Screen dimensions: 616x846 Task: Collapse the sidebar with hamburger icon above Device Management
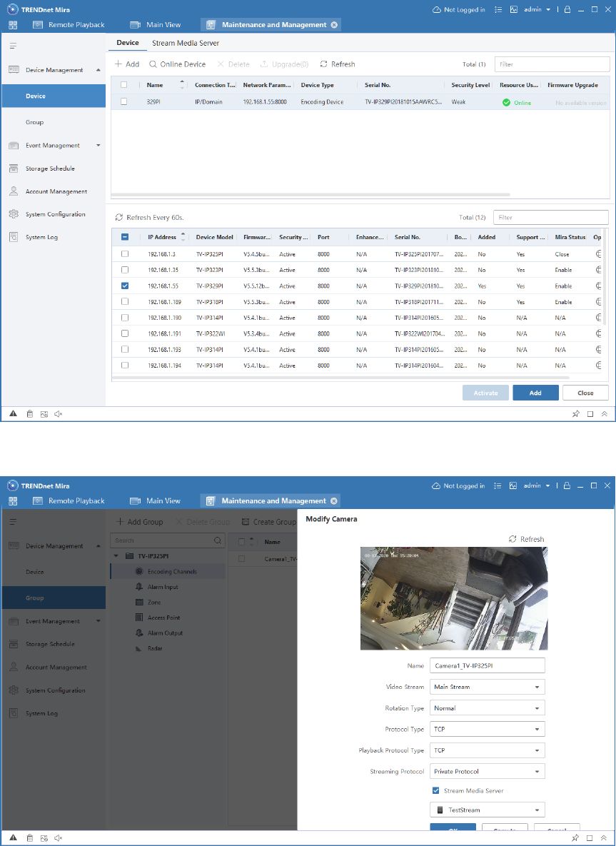click(x=13, y=46)
